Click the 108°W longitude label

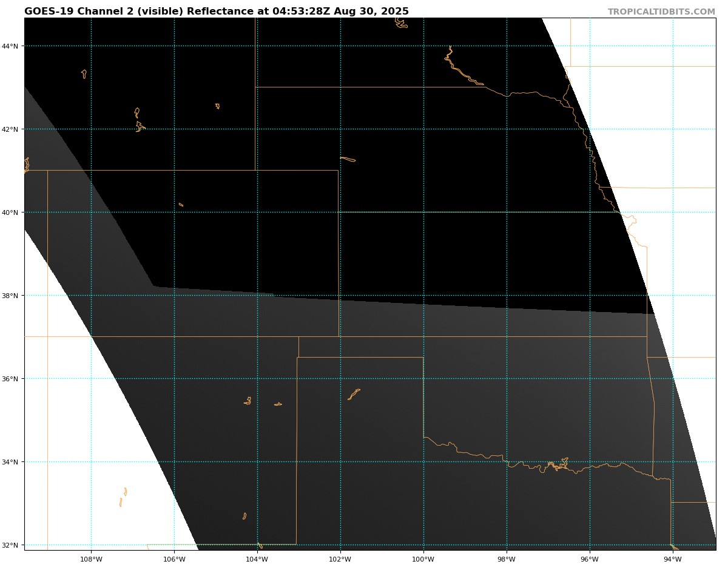point(91,559)
